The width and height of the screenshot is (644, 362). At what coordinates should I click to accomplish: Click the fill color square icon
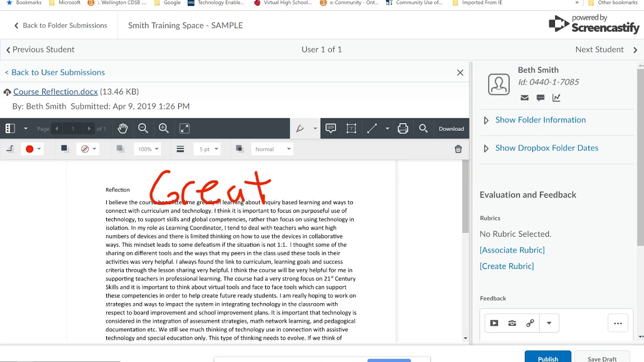pyautogui.click(x=64, y=148)
